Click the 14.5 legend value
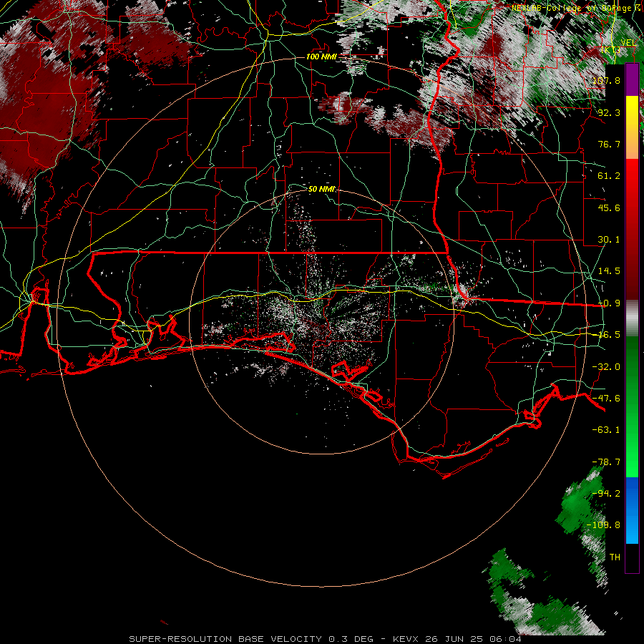The height and width of the screenshot is (644, 644). coord(609,271)
